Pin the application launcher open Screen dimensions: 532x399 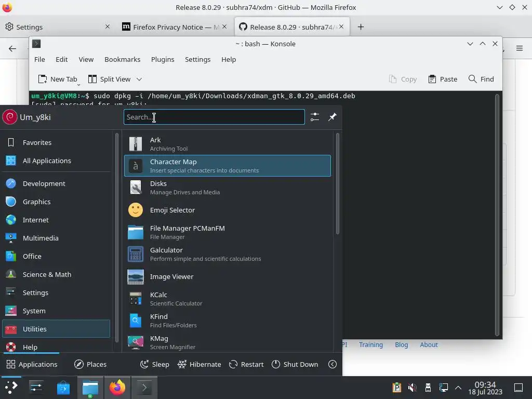click(332, 117)
